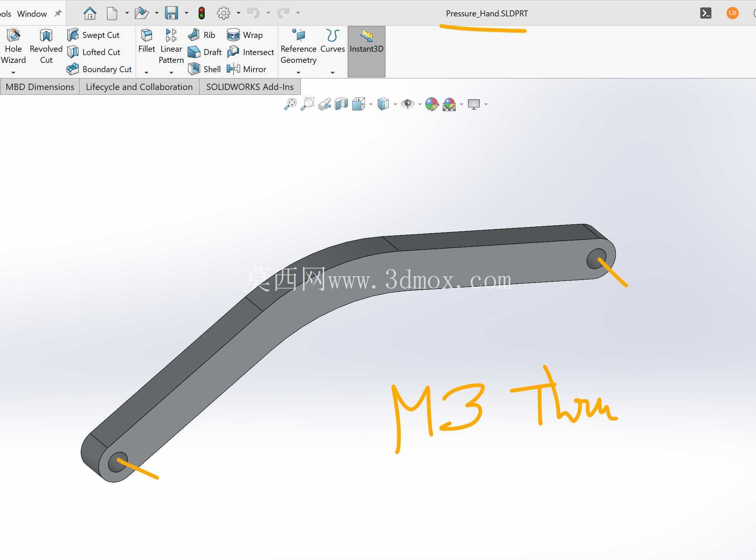The width and height of the screenshot is (756, 560).
Task: Toggle Instant3D mode
Action: coord(366,52)
